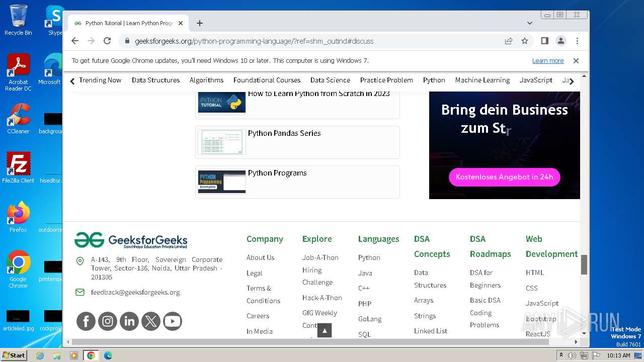Open the Chrome profile avatar

tap(560, 41)
